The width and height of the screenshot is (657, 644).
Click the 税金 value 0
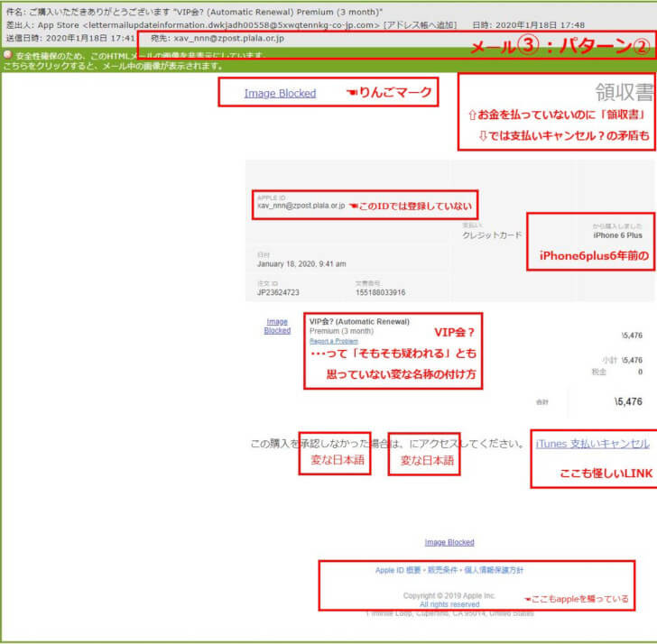640,372
